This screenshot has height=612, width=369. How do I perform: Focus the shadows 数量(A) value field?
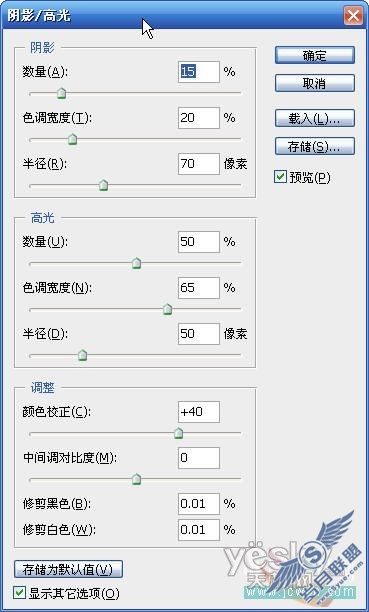199,72
